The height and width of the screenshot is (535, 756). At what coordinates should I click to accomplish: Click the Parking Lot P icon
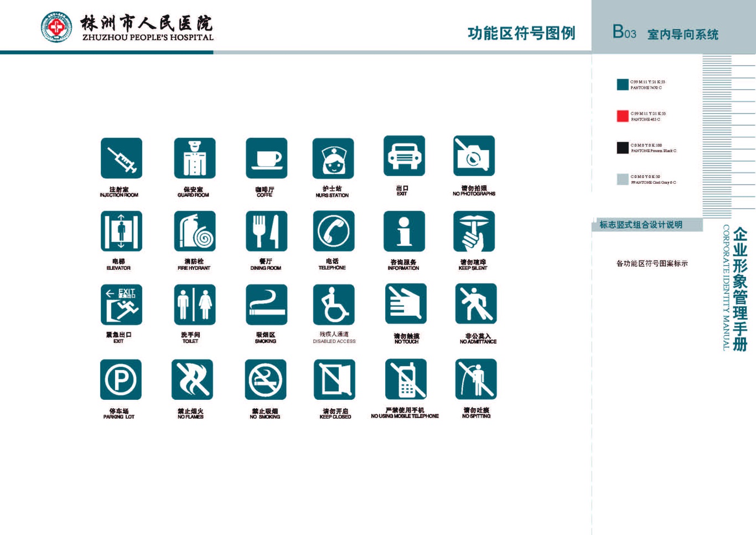[x=121, y=379]
